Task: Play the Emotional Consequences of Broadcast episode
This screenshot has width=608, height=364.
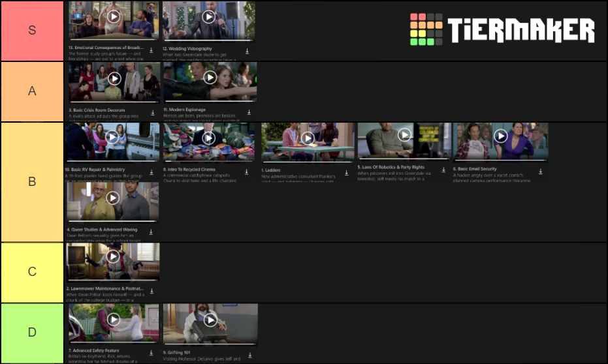Action: click(x=113, y=17)
